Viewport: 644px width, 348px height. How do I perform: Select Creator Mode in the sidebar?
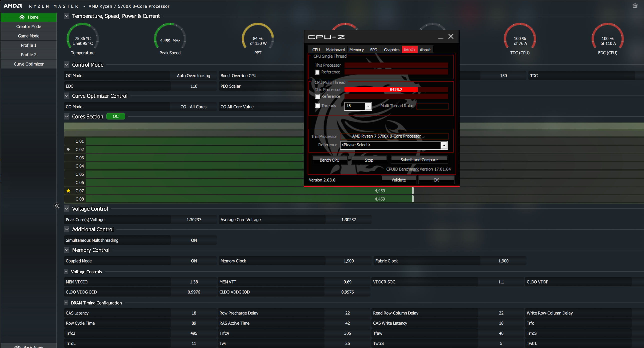[29, 27]
